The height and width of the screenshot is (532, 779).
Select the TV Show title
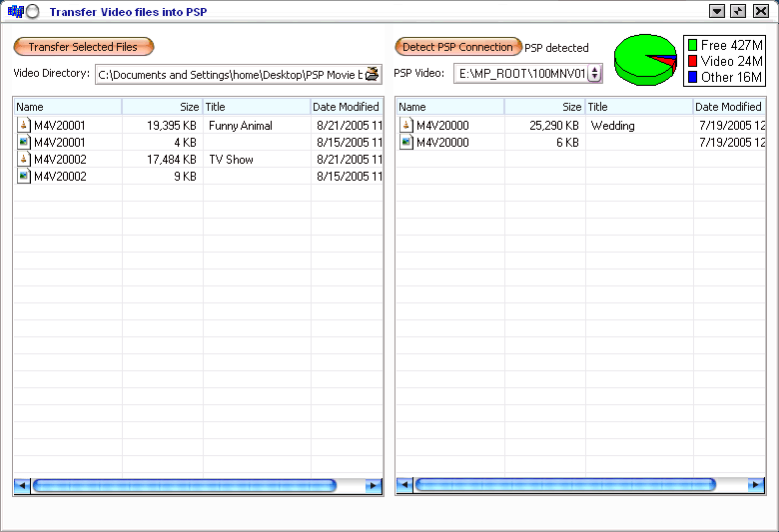[x=231, y=160]
